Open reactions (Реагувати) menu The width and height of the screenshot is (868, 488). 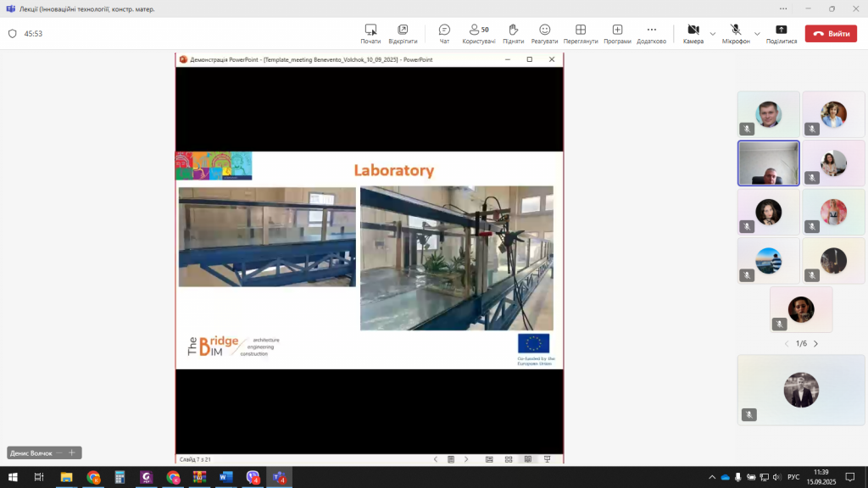[545, 33]
